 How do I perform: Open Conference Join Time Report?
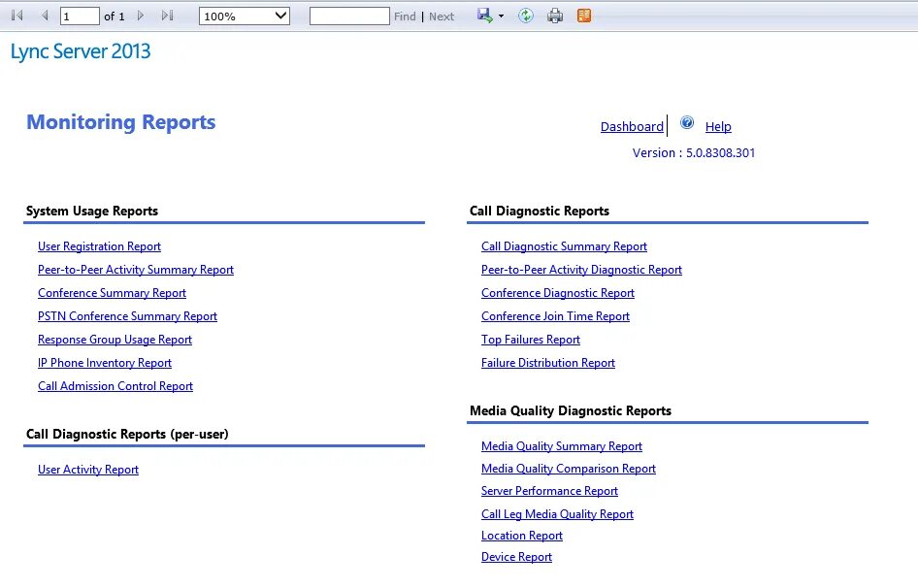(556, 316)
